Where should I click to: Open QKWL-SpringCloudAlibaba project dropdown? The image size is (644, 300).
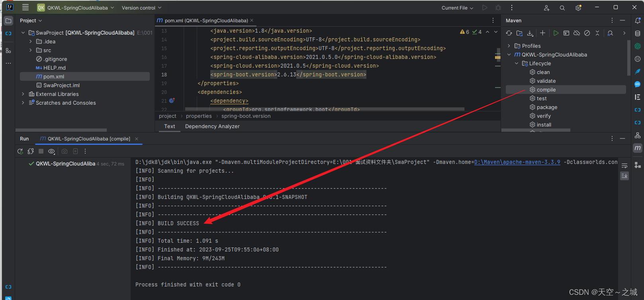click(x=76, y=8)
